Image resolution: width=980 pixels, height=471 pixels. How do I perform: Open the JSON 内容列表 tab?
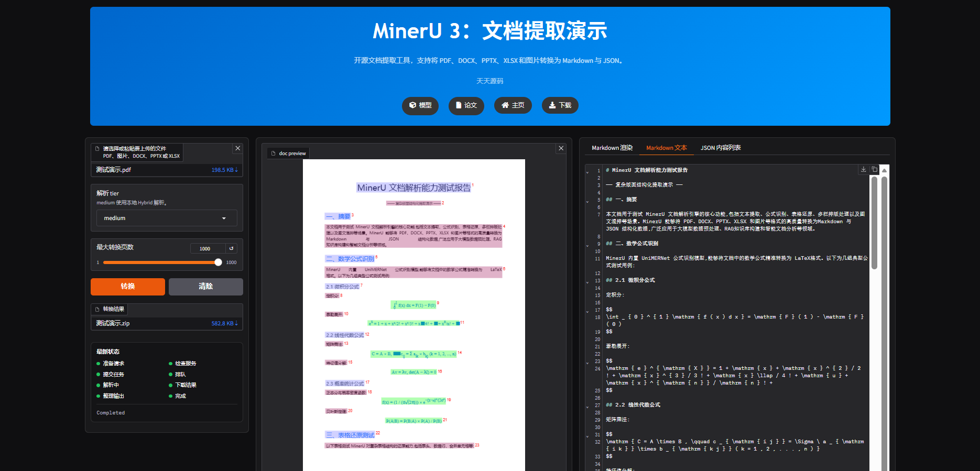pyautogui.click(x=721, y=148)
